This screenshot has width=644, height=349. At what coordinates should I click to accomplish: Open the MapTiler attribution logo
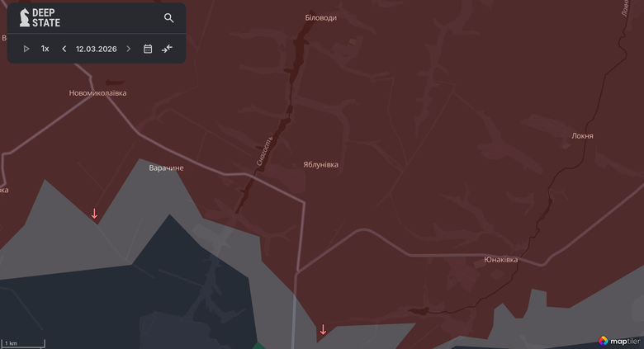pyautogui.click(x=619, y=340)
